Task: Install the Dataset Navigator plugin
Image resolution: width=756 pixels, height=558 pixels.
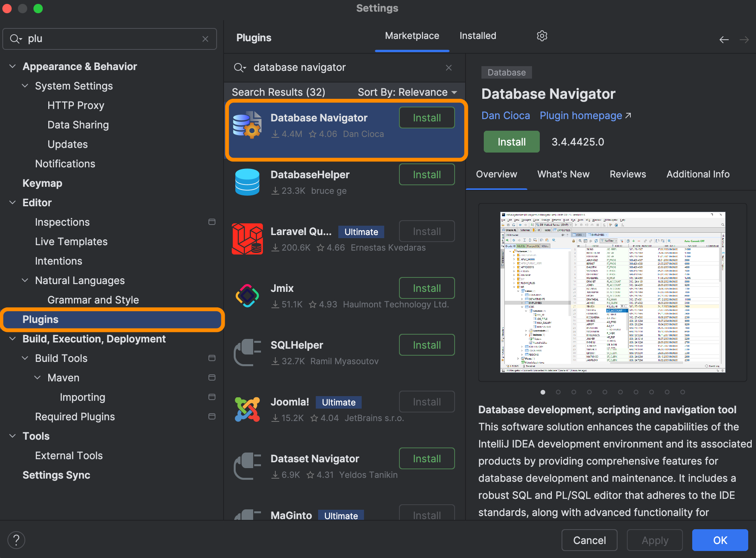Action: pos(427,458)
